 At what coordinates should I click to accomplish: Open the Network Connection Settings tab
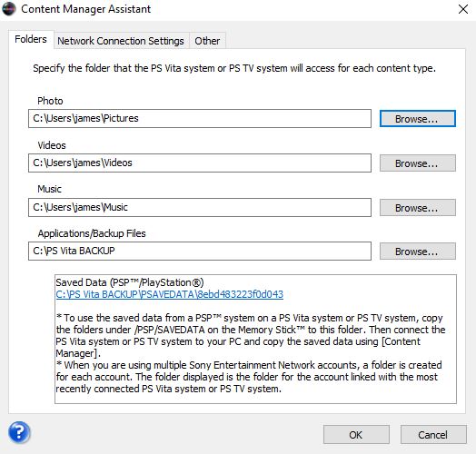pos(121,41)
